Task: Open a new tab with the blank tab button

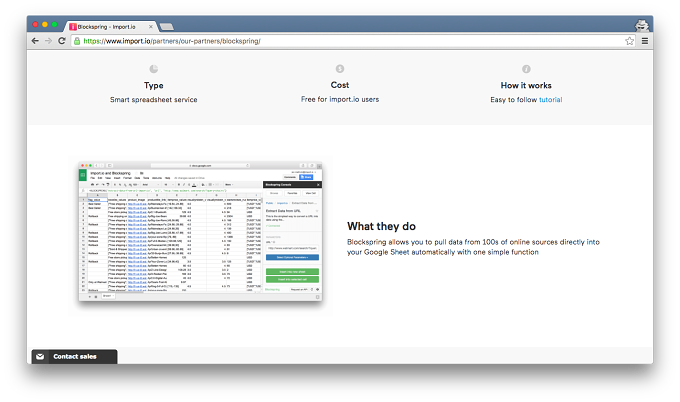Action: (167, 27)
